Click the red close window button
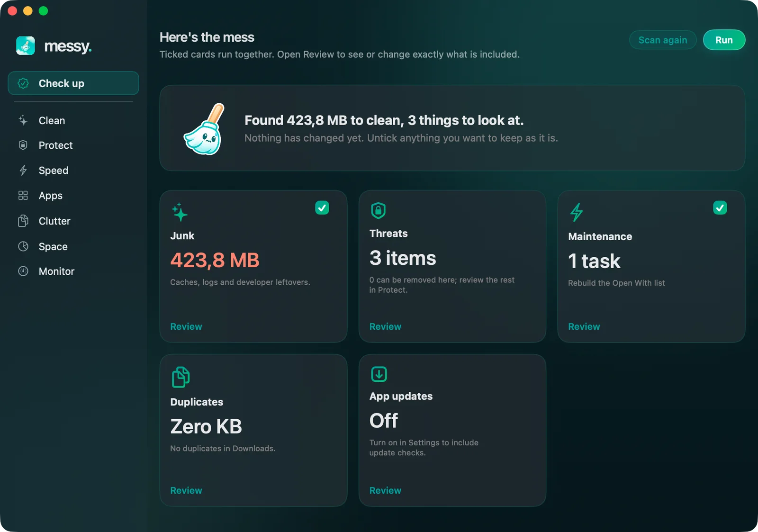The height and width of the screenshot is (532, 758). (x=13, y=11)
